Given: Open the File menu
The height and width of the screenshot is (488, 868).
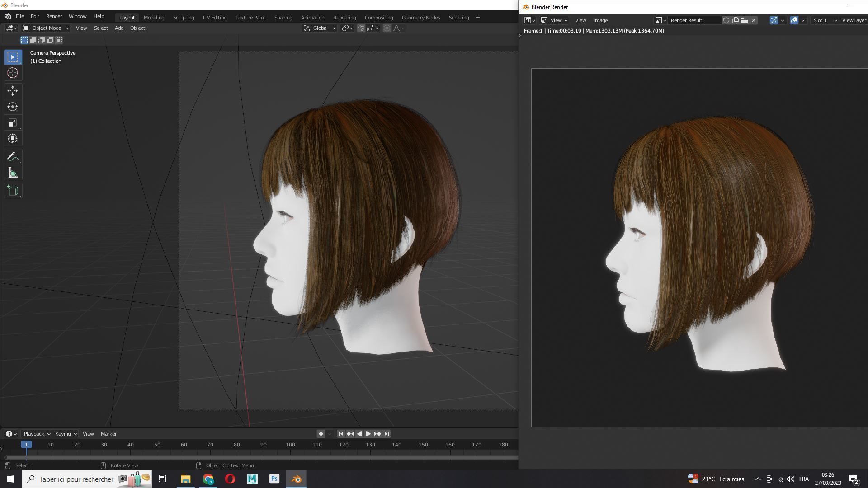Looking at the screenshot, I should click(x=20, y=16).
